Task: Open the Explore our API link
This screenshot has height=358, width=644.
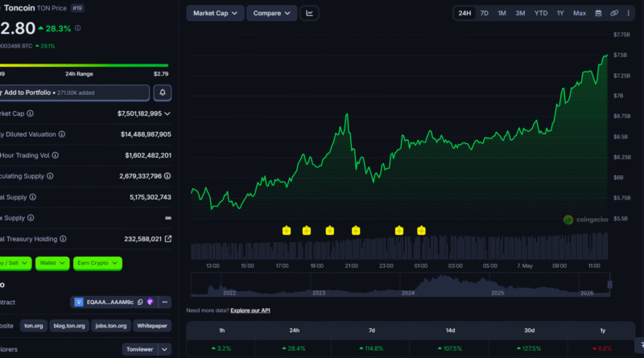Action: coord(250,311)
